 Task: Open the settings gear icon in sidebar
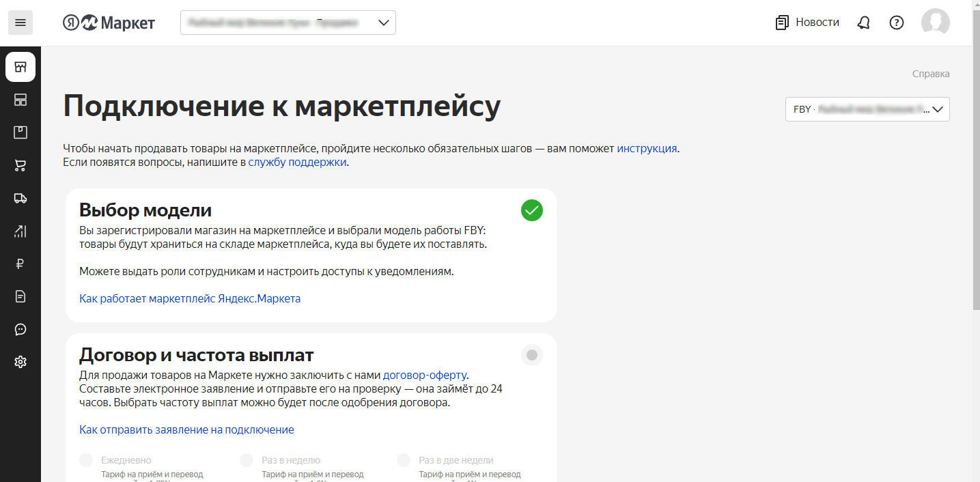[x=20, y=362]
